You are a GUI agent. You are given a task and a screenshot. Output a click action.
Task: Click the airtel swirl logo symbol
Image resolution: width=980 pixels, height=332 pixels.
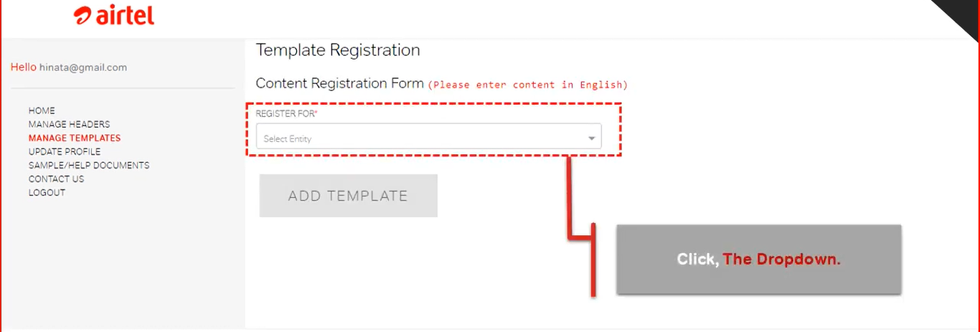point(83,16)
